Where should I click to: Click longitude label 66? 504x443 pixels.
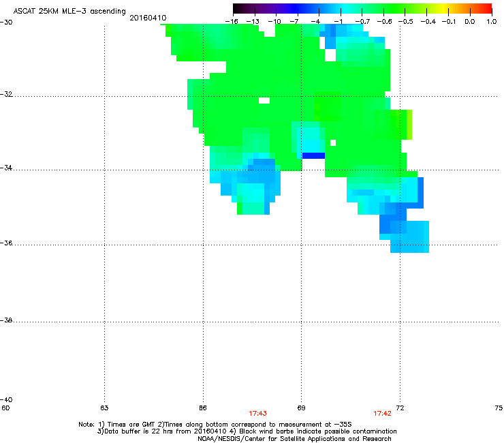203,408
